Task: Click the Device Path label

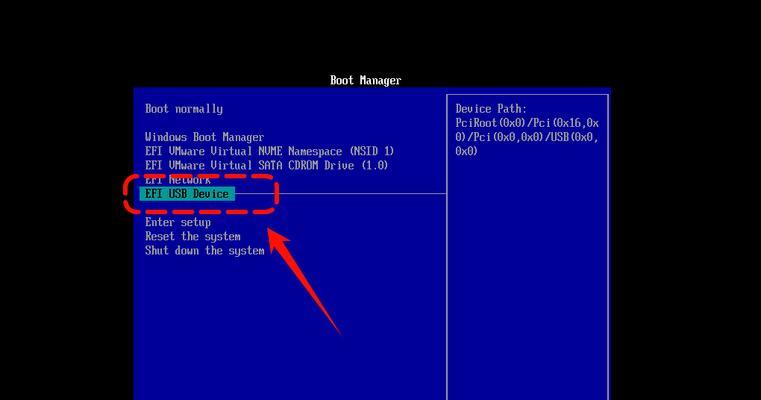Action: click(x=491, y=109)
